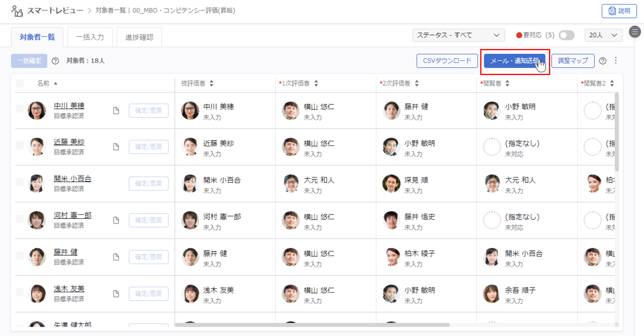Open 近藤 美紗 name link
Screen dimensions: 644x336
point(69,142)
